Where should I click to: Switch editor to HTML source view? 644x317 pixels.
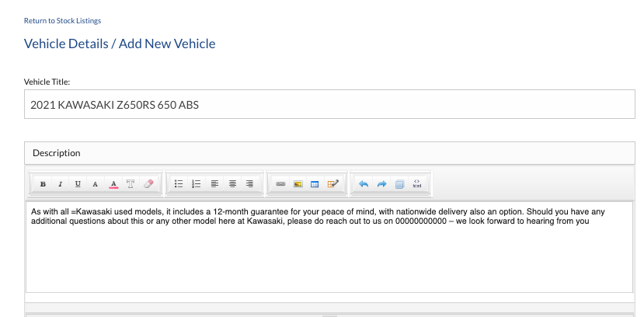pyautogui.click(x=417, y=184)
